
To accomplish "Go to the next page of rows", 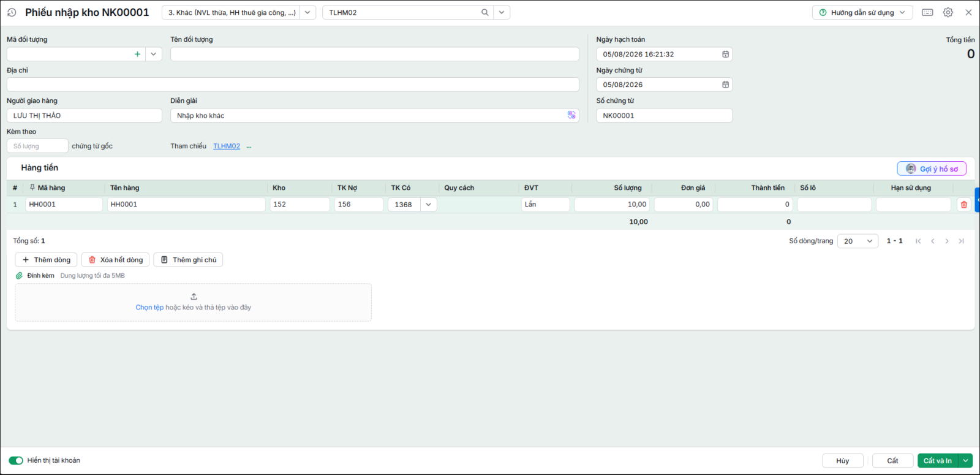I will [947, 241].
